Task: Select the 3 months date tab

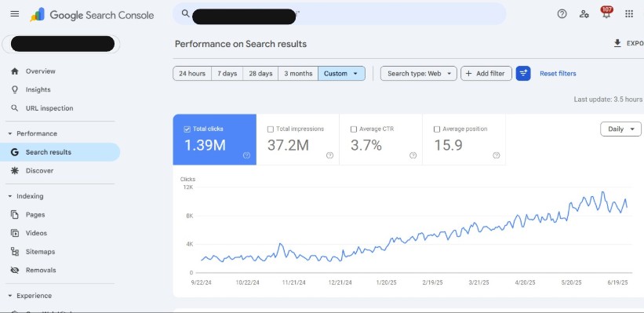Action: tap(298, 74)
